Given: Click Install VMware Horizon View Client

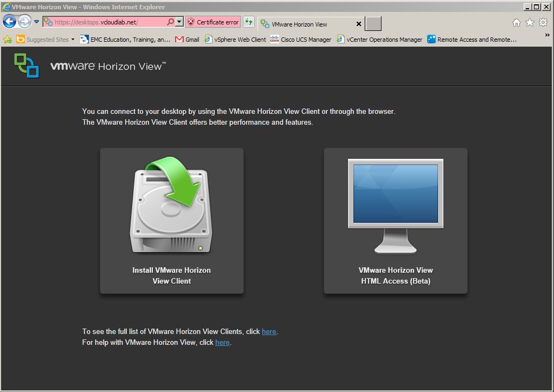Looking at the screenshot, I should pyautogui.click(x=172, y=275).
